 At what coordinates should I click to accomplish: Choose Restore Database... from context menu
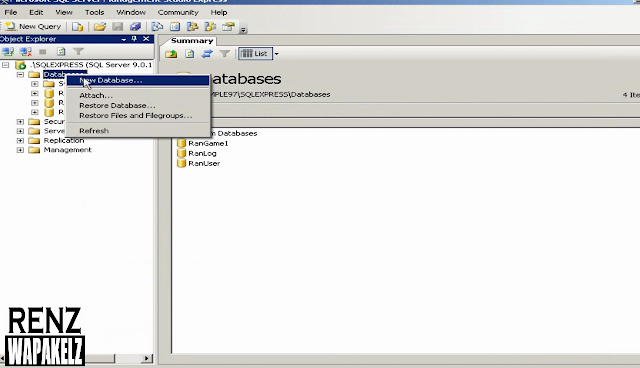(x=138, y=106)
